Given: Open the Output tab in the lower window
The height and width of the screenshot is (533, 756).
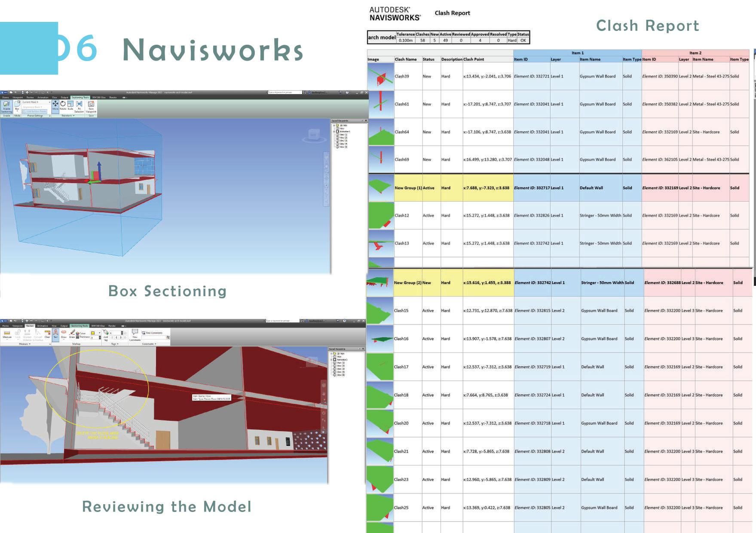Looking at the screenshot, I should (64, 326).
